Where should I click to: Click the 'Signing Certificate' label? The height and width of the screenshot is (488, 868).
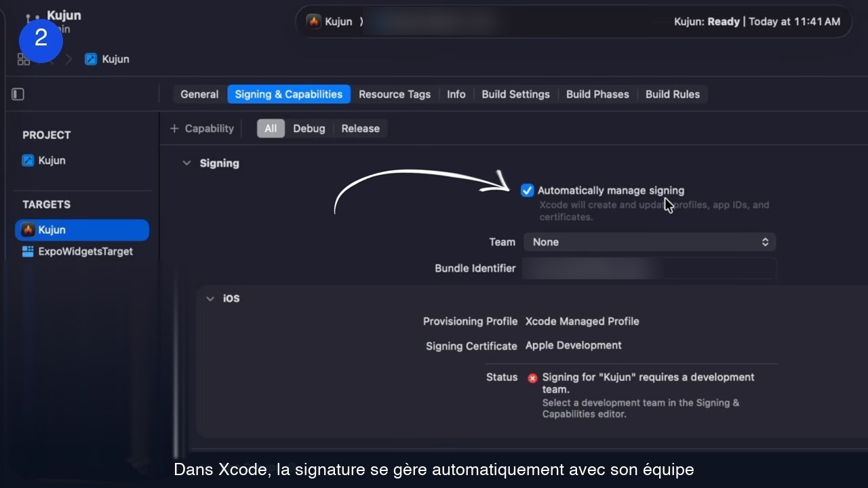(471, 346)
